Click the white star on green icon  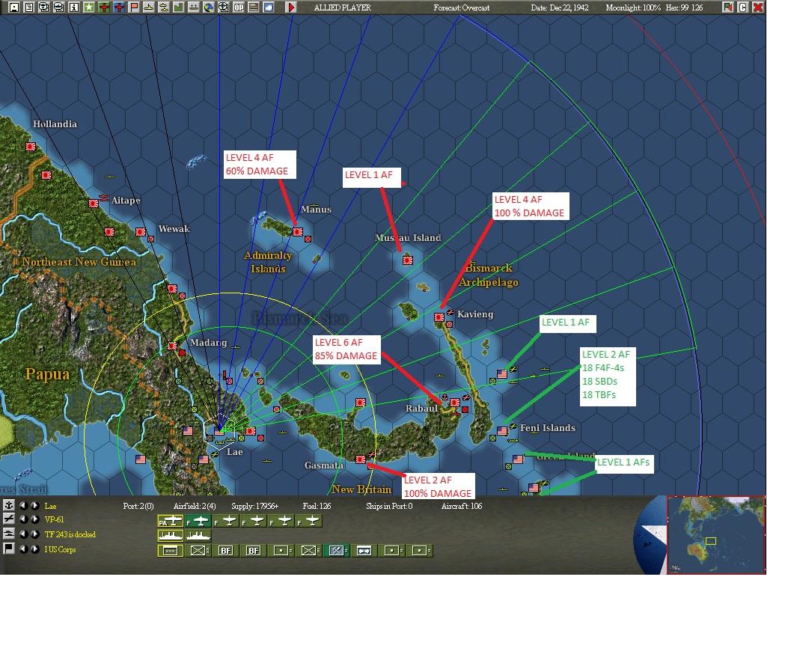(89, 7)
